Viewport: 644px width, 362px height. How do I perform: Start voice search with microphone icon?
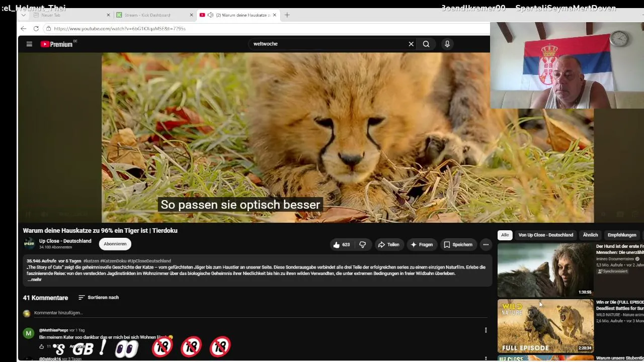pos(447,44)
